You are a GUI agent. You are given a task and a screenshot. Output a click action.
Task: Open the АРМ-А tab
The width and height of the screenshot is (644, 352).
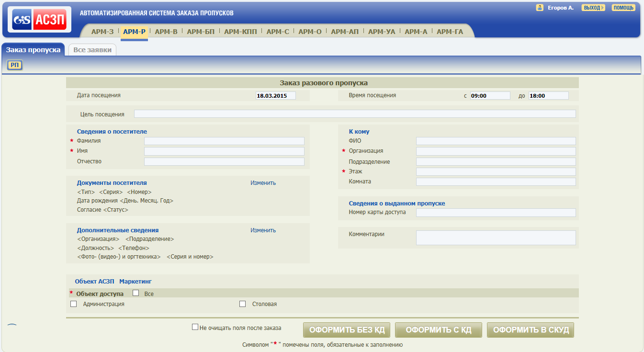[416, 32]
